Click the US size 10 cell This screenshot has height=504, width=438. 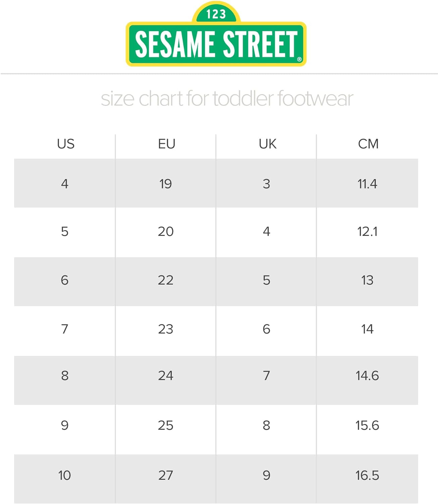[64, 475]
